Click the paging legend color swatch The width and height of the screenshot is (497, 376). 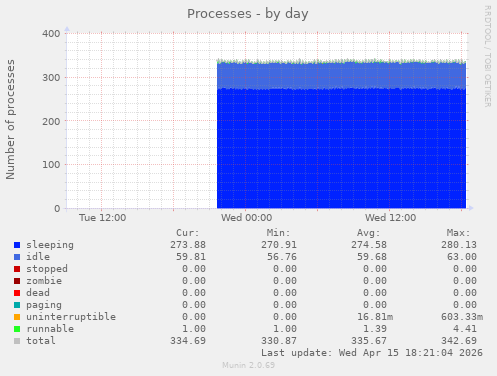[x=17, y=305]
